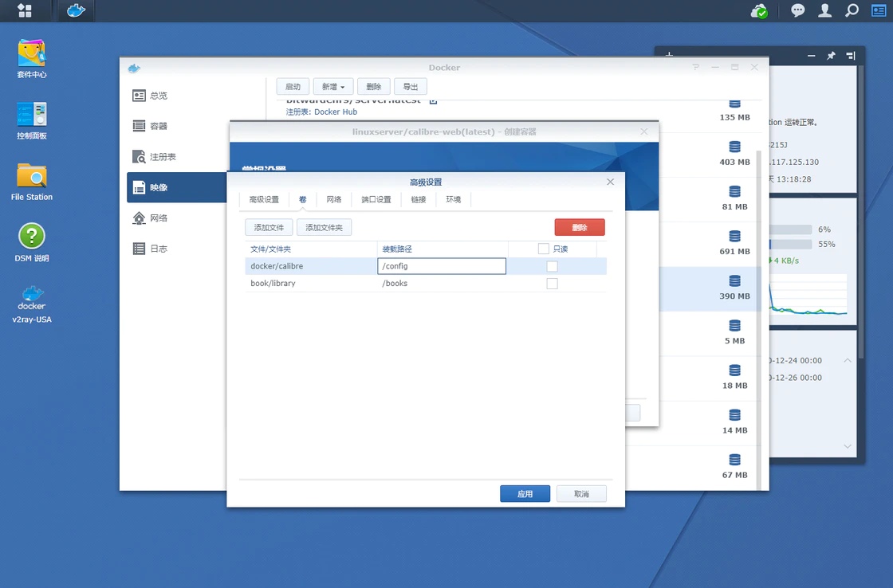
Task: Toggle 只读 header checkbox
Action: coord(543,249)
